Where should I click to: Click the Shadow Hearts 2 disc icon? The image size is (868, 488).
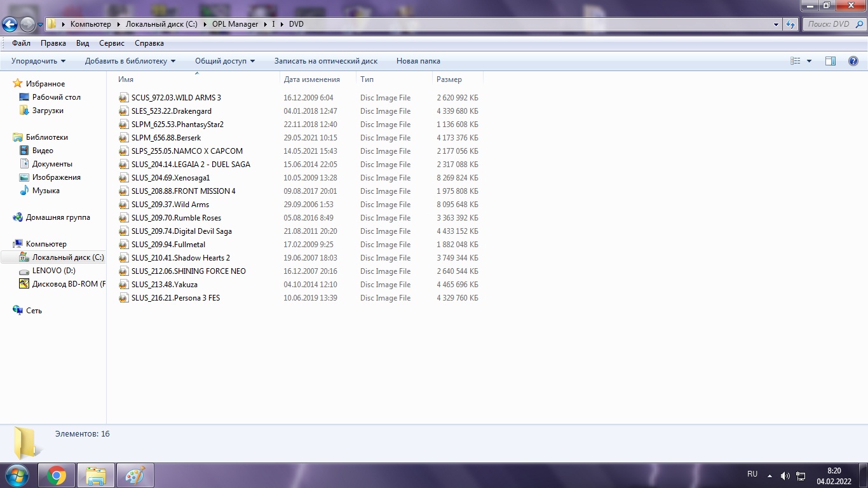(x=123, y=258)
